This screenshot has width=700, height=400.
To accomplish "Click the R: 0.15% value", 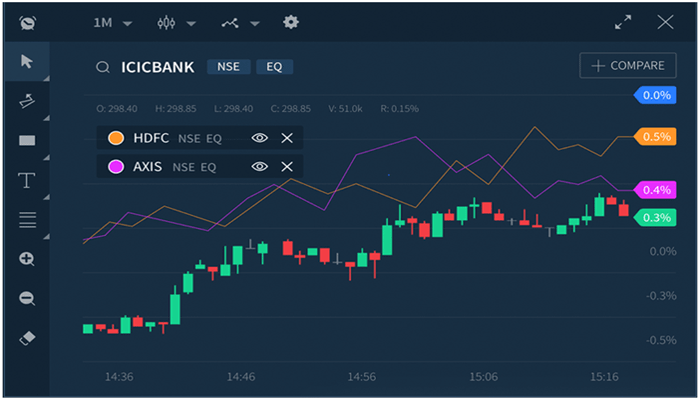I will pos(400,109).
